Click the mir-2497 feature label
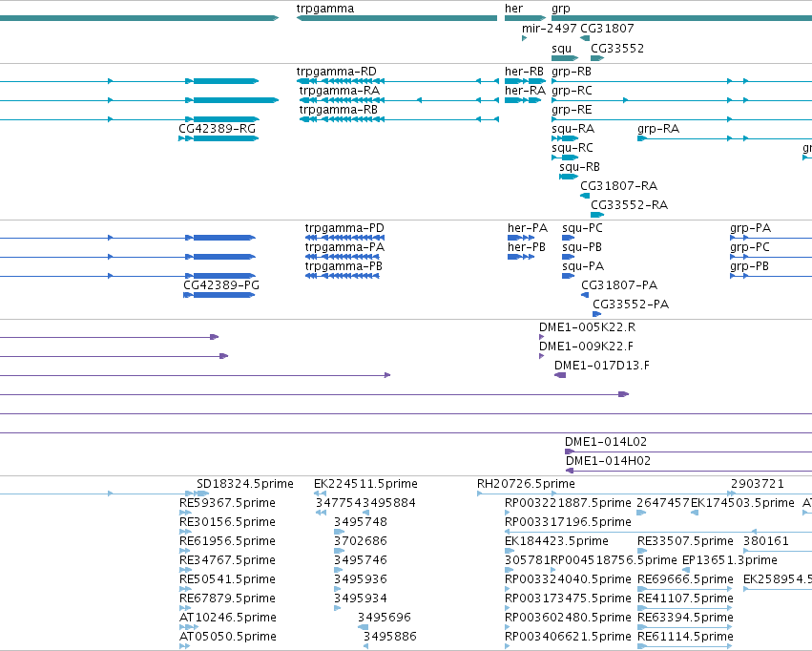812x651 pixels. (x=550, y=29)
